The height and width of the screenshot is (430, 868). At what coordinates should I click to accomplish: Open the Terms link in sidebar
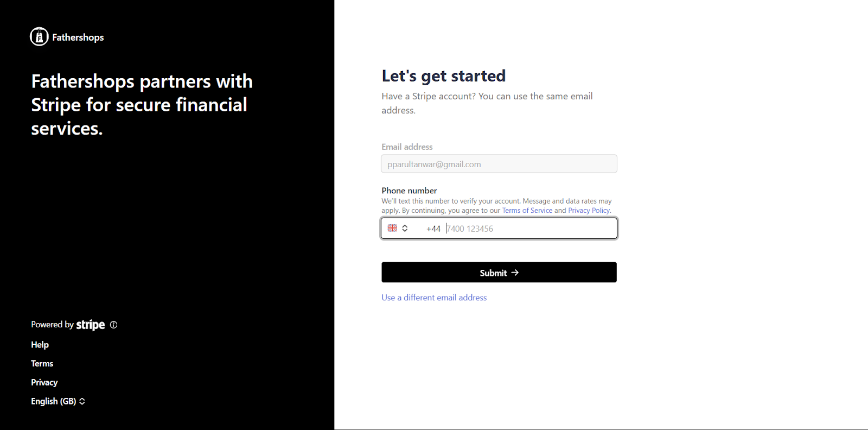[x=42, y=364]
